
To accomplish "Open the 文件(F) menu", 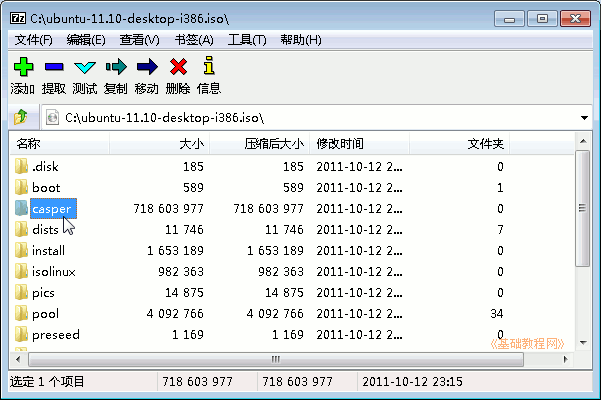I will [x=34, y=40].
